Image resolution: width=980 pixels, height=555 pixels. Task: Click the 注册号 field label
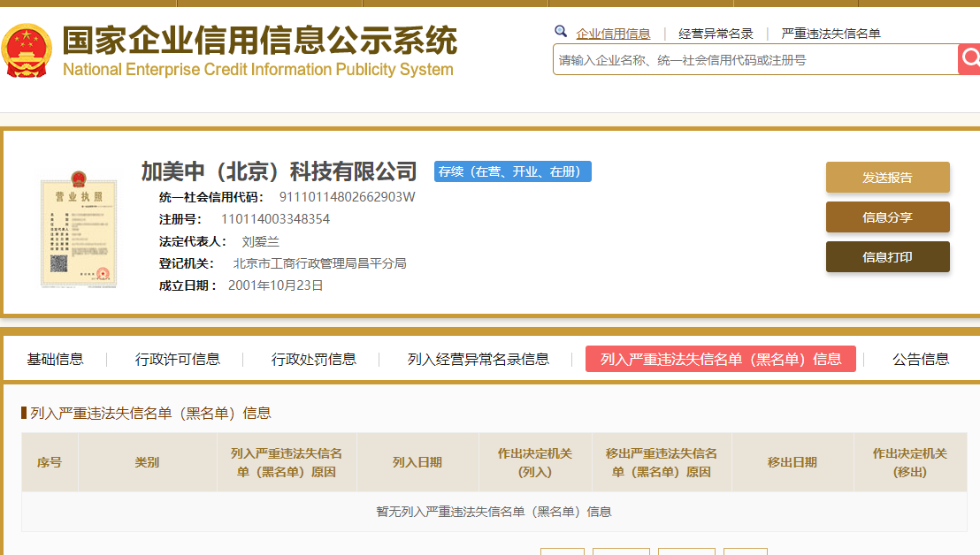[180, 219]
